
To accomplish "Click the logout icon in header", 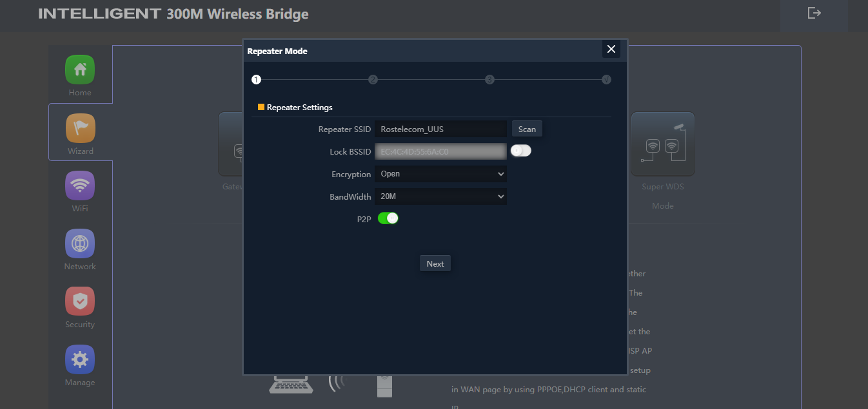I will coord(814,13).
